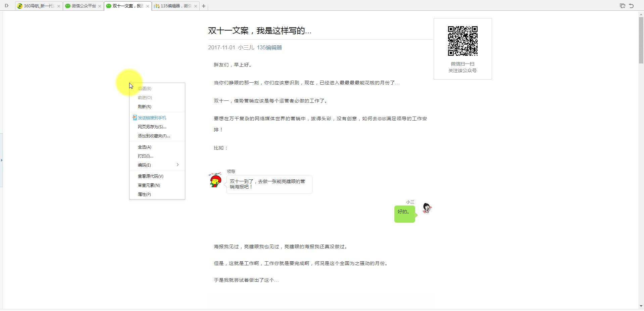Click the 小三 name label above green bubble
644x311 pixels.
(x=410, y=202)
